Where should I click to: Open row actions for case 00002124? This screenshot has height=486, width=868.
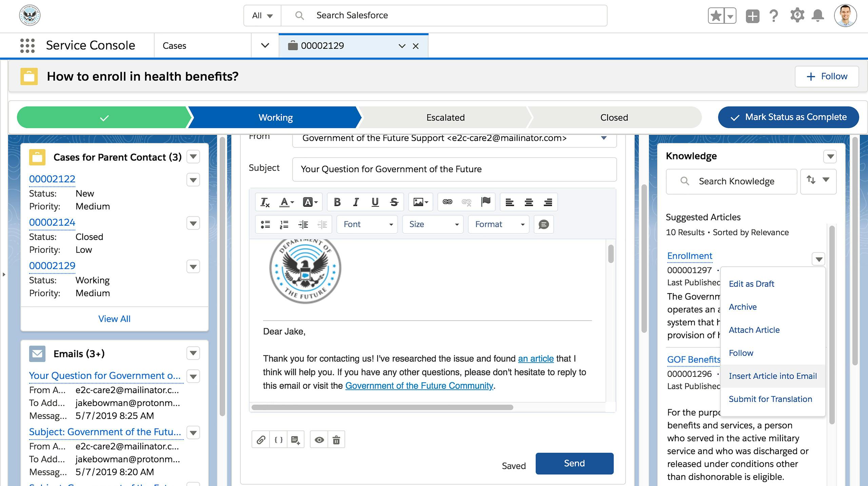[193, 223]
